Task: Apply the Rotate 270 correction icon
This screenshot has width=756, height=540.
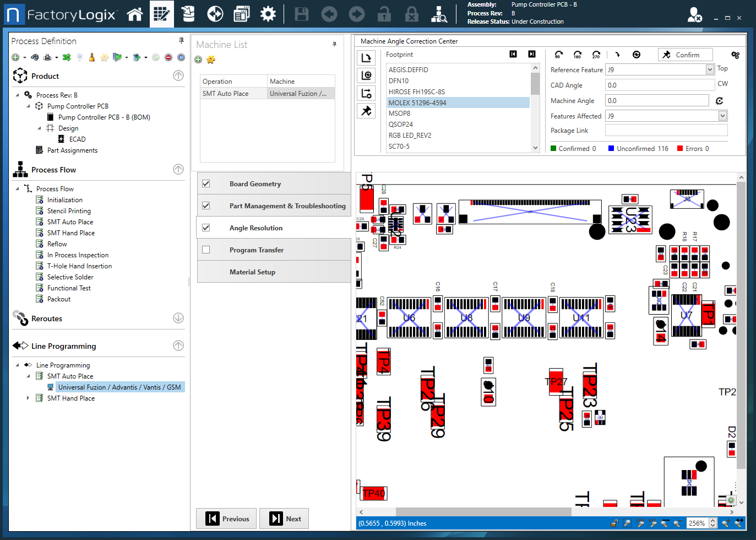Action: (596, 54)
